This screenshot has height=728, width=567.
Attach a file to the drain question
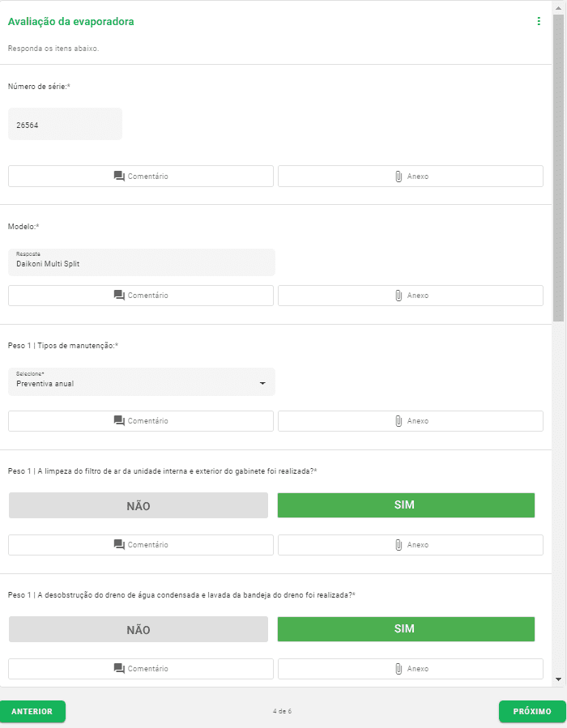click(410, 669)
